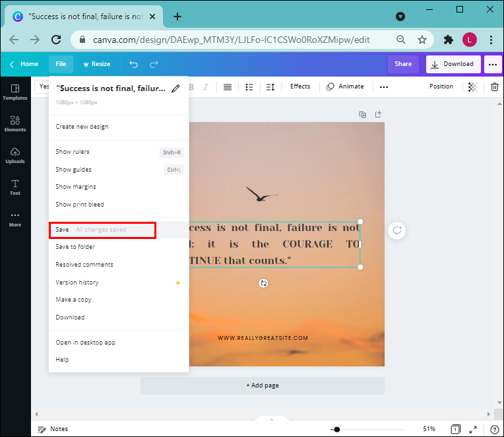Open the Uploads sidebar panel
504x437 pixels.
point(15,156)
